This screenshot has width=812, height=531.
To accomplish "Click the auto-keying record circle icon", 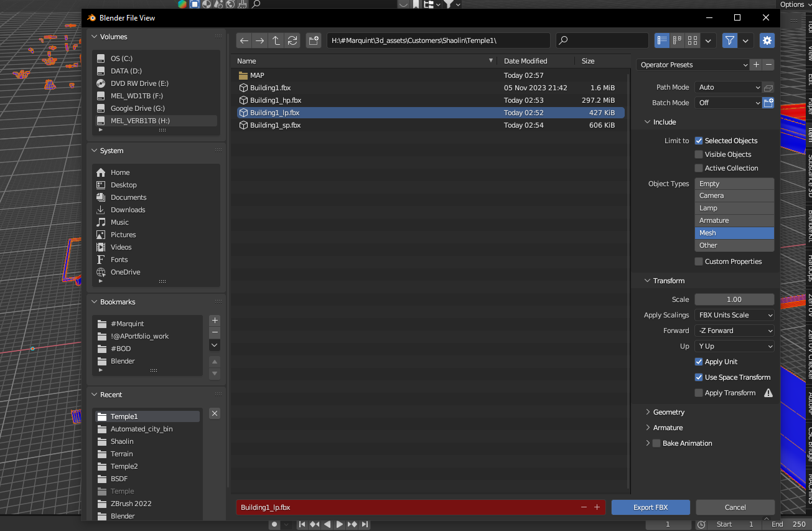I will (x=274, y=524).
